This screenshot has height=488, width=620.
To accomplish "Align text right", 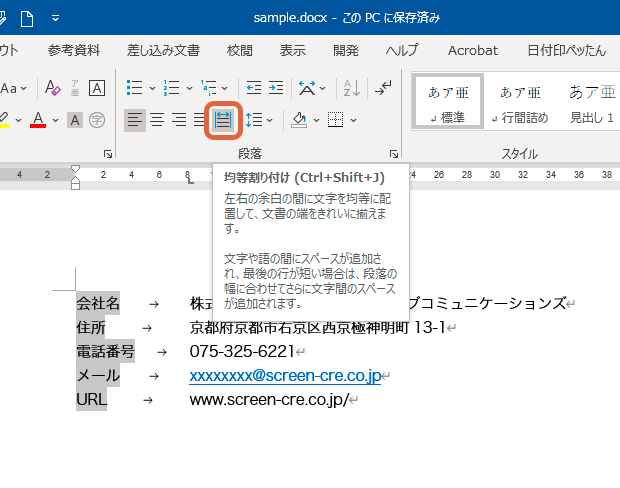I will coord(179,120).
